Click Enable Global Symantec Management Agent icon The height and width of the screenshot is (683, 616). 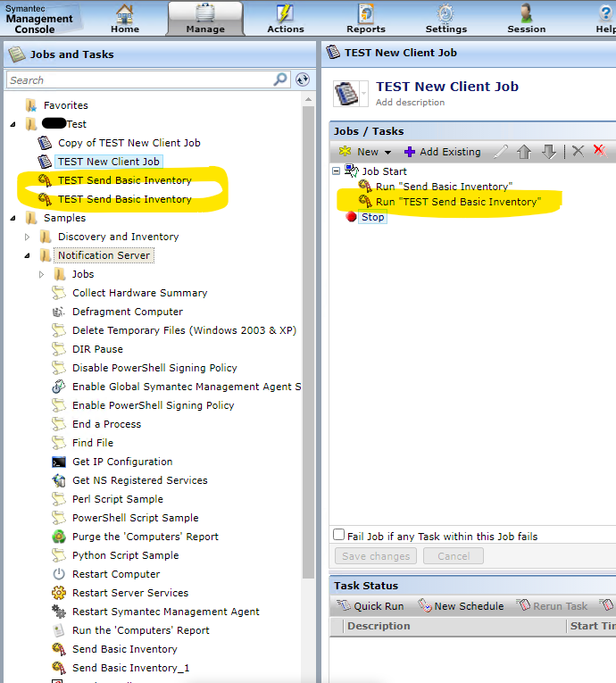tap(58, 387)
